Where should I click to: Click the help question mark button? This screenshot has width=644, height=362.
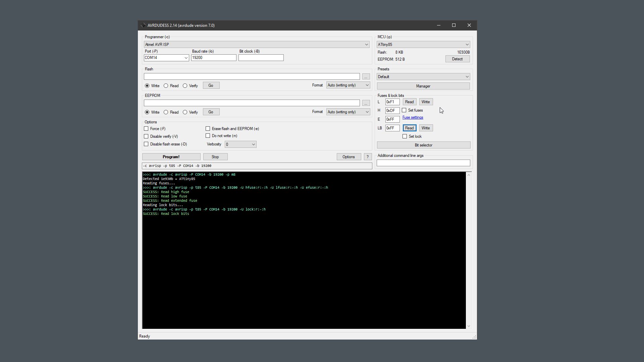click(x=368, y=157)
